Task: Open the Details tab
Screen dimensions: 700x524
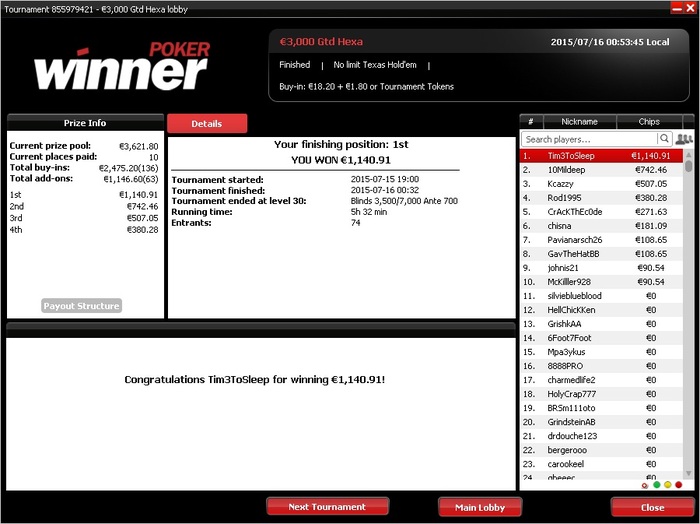Action: click(x=207, y=124)
